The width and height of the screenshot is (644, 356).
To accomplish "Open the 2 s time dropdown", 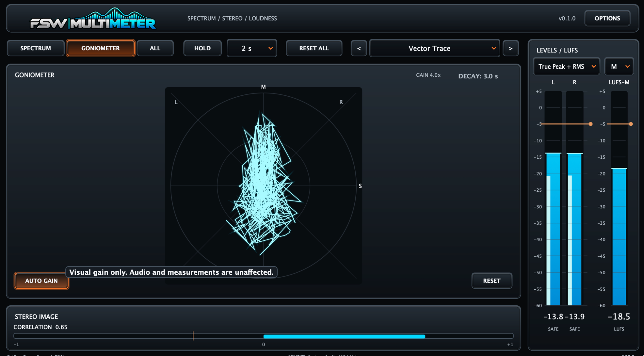I will coord(252,48).
